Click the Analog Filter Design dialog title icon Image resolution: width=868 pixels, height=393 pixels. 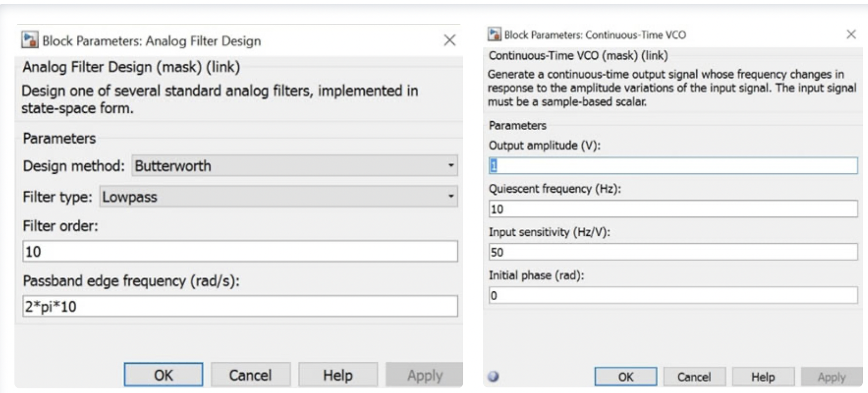pos(30,40)
